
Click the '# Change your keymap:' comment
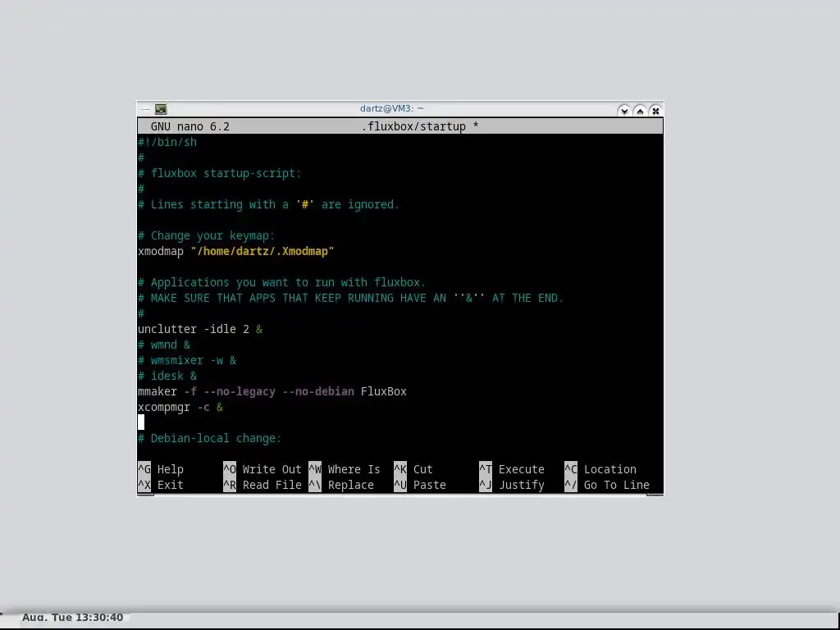coord(206,235)
